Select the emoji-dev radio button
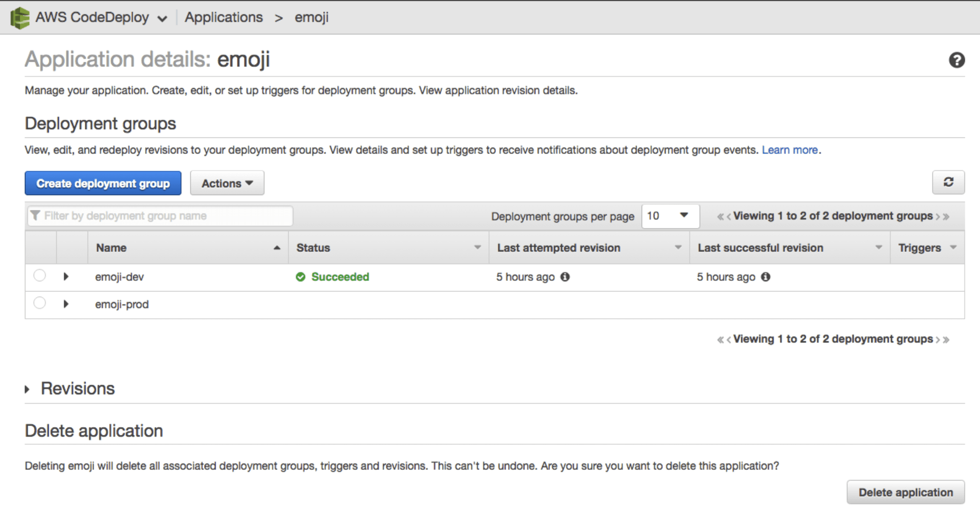The width and height of the screenshot is (980, 511). 40,276
